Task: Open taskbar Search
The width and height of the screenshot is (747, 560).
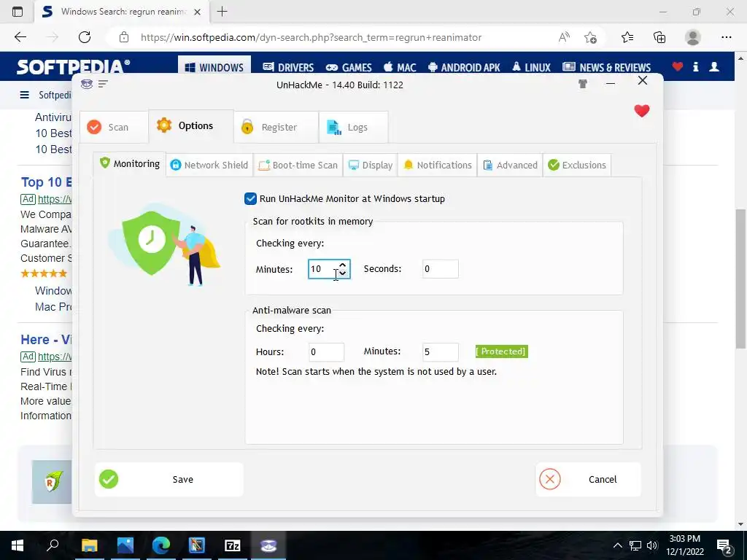Action: tap(53, 545)
